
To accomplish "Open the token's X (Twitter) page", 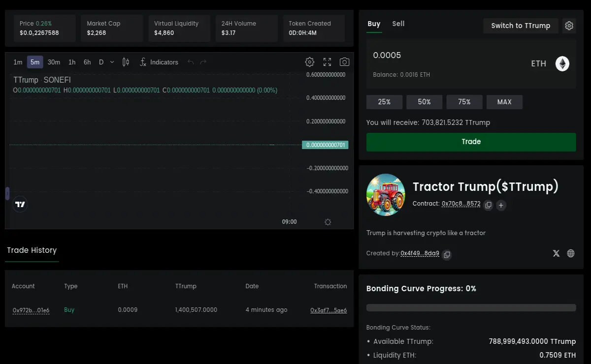I will (x=556, y=253).
